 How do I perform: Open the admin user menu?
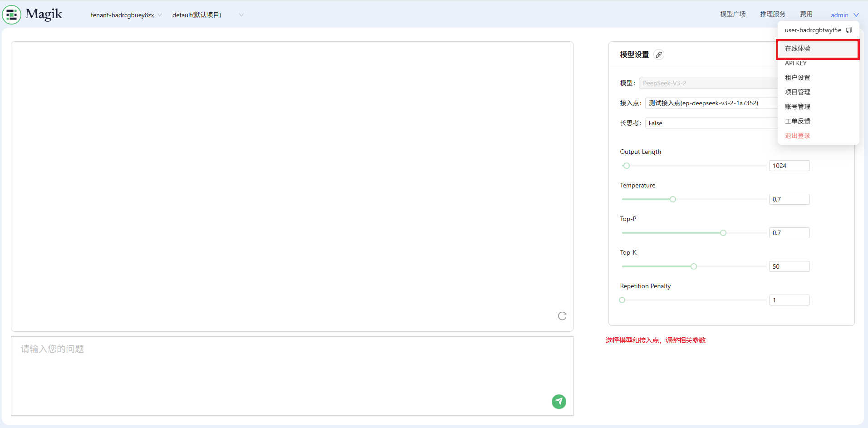(x=844, y=15)
